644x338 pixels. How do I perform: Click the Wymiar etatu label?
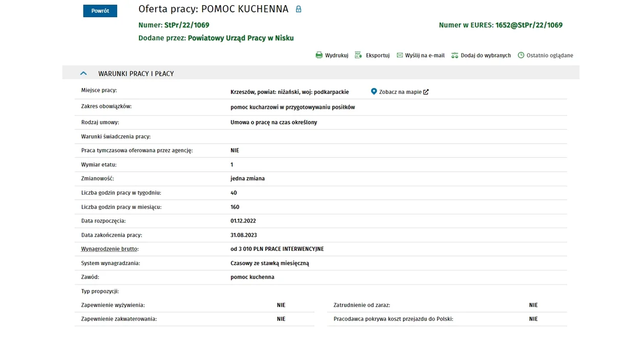(x=99, y=165)
